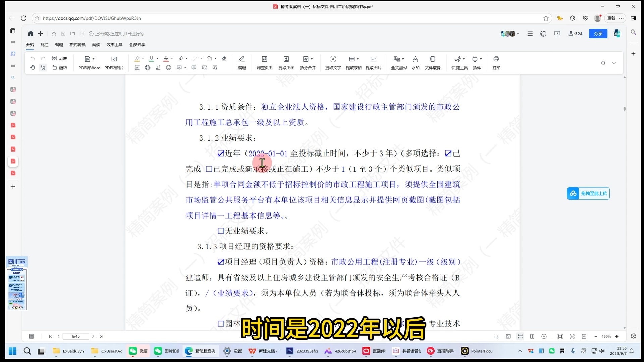
Task: Click the vertical document scrollbar
Action: (624, 109)
